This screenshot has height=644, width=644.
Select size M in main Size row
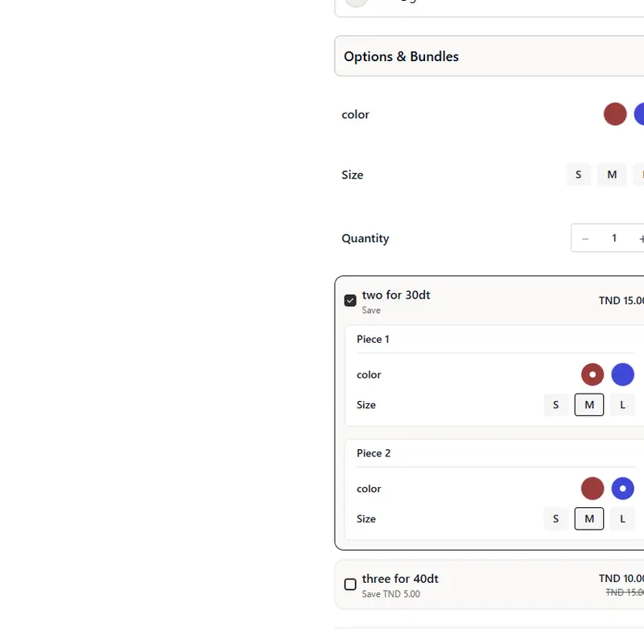click(612, 175)
